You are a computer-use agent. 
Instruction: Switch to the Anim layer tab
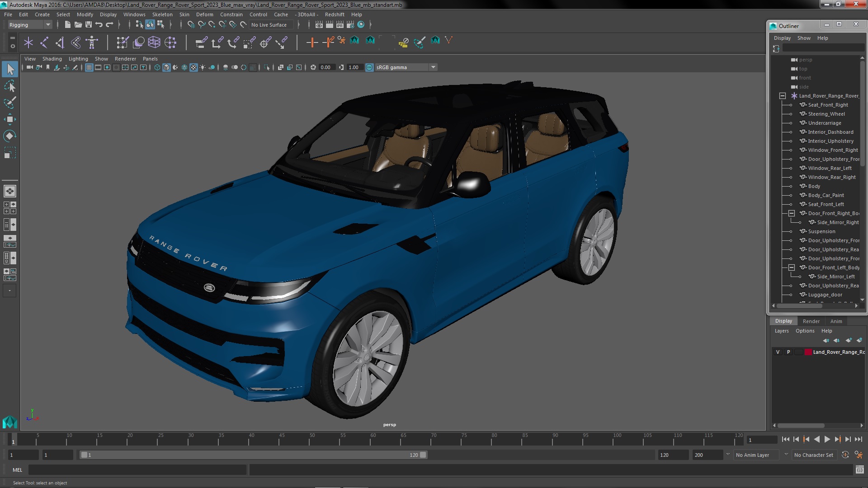[836, 321]
